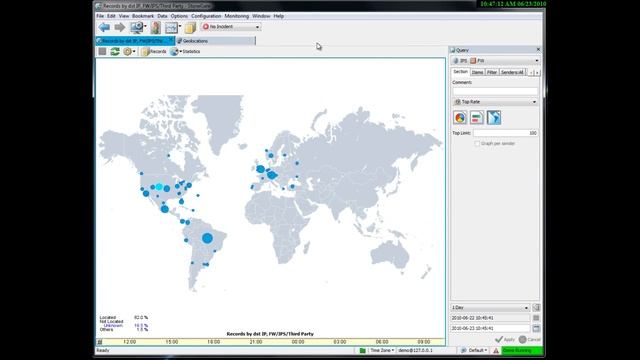Image resolution: width=640 pixels, height=360 pixels.
Task: Close the Query panel
Action: (x=538, y=49)
